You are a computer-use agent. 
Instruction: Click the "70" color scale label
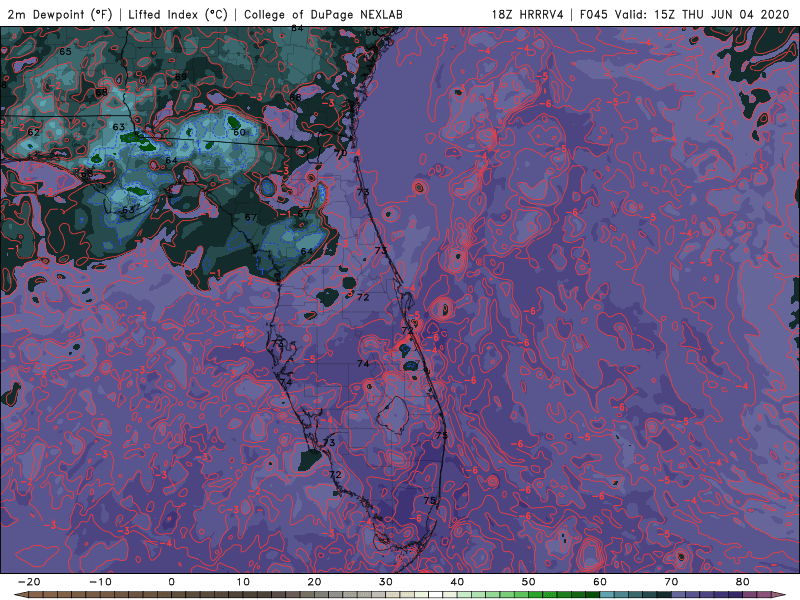click(671, 582)
